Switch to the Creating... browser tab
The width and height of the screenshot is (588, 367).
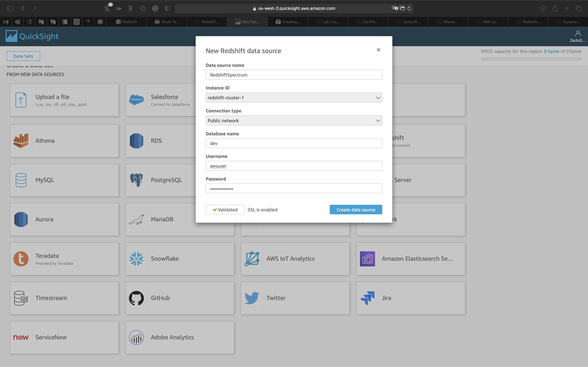tap(288, 22)
